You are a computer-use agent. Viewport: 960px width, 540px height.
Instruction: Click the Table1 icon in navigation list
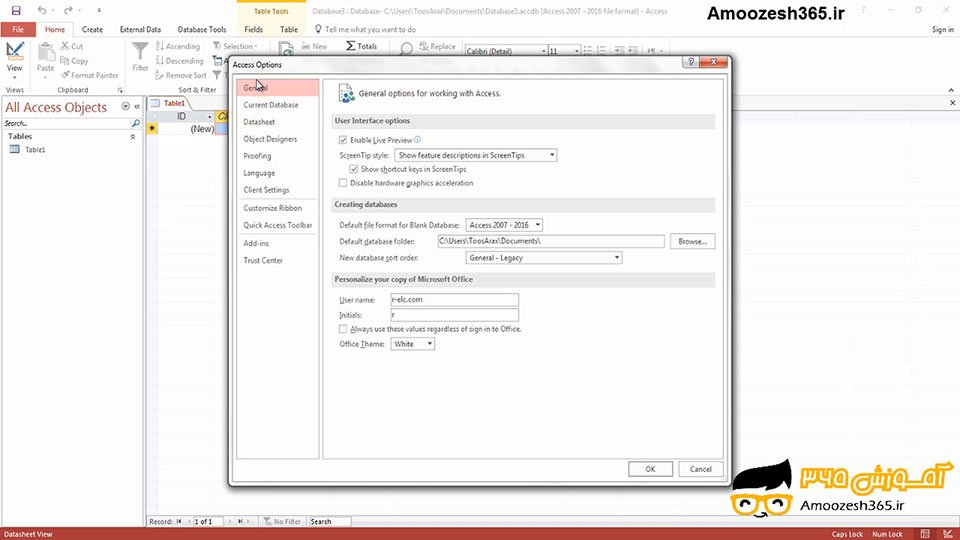click(15, 149)
